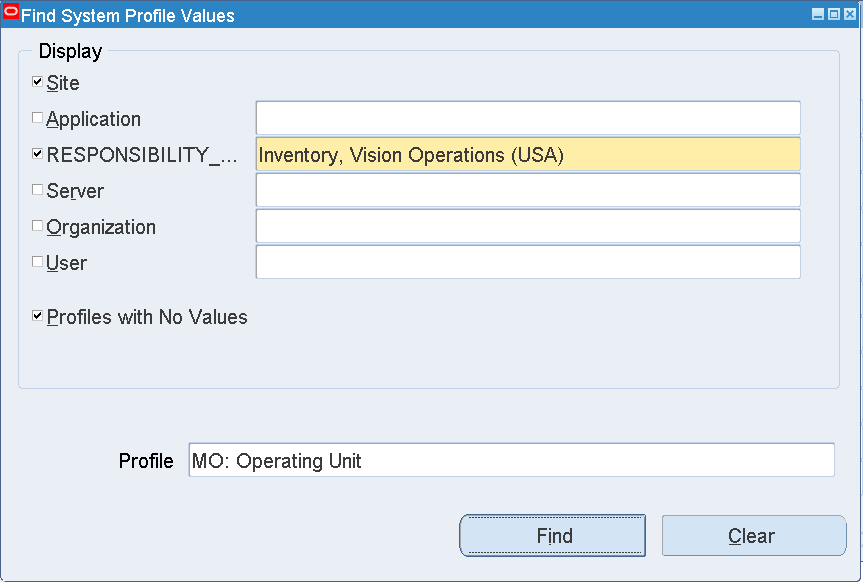The width and height of the screenshot is (863, 582).
Task: Click the Organization input box
Action: 528,226
